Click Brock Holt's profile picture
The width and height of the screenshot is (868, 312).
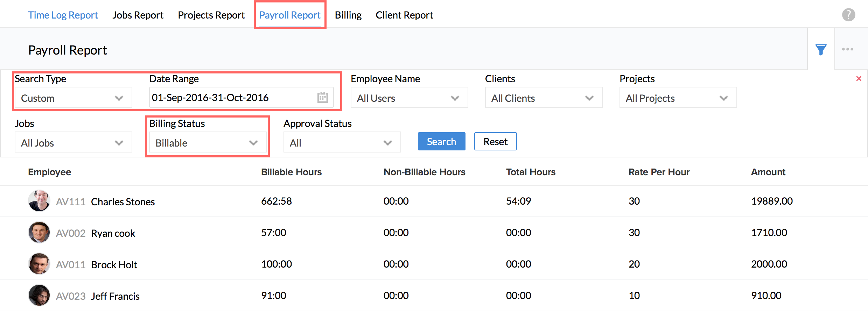tap(39, 264)
